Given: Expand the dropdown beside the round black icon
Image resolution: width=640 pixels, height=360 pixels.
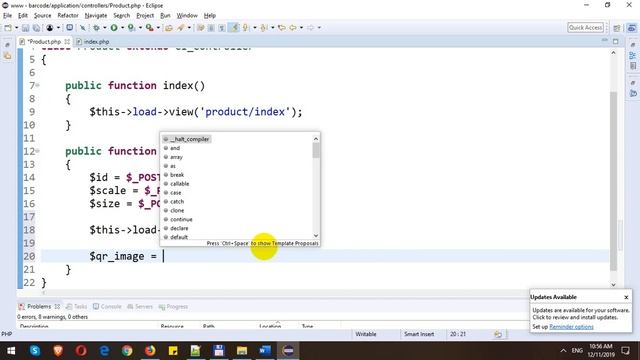Looking at the screenshot, I should tap(58, 28).
